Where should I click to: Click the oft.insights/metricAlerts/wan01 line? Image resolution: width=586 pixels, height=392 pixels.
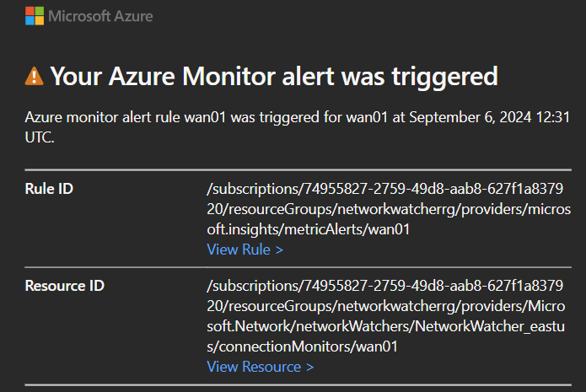pos(309,229)
